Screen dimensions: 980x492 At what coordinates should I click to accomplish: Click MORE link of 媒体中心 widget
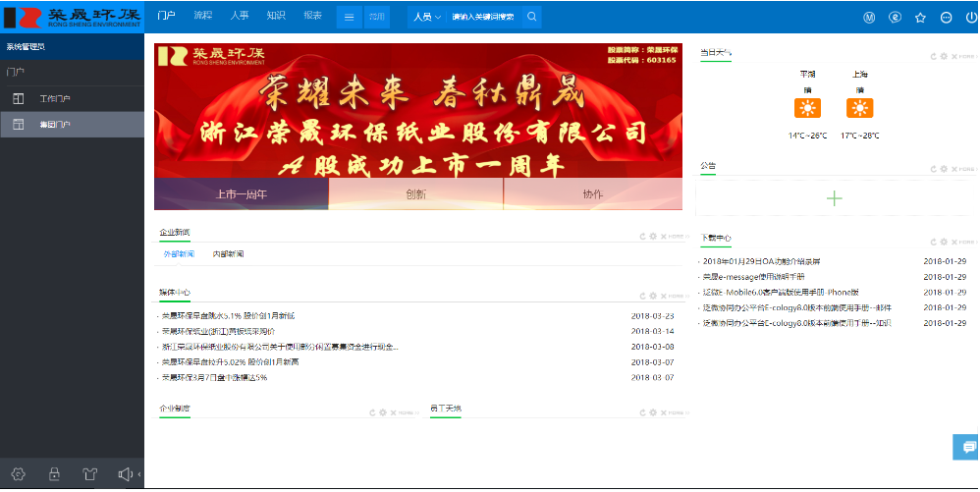679,296
